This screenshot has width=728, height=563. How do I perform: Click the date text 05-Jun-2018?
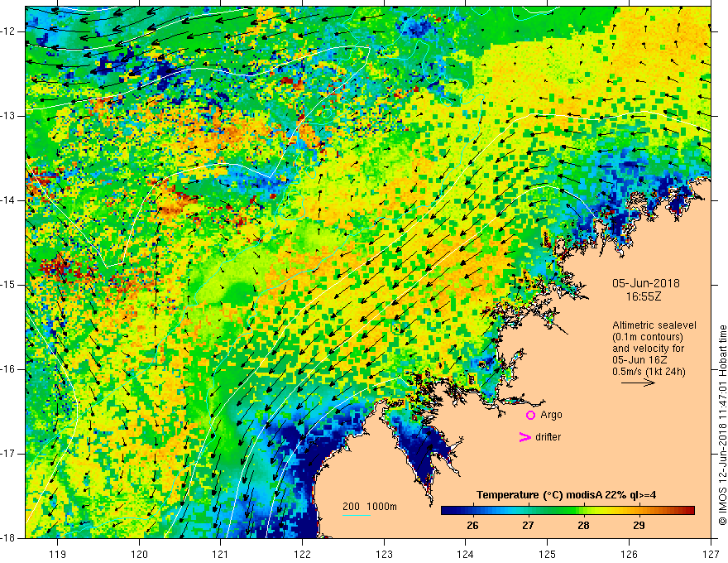coord(645,283)
